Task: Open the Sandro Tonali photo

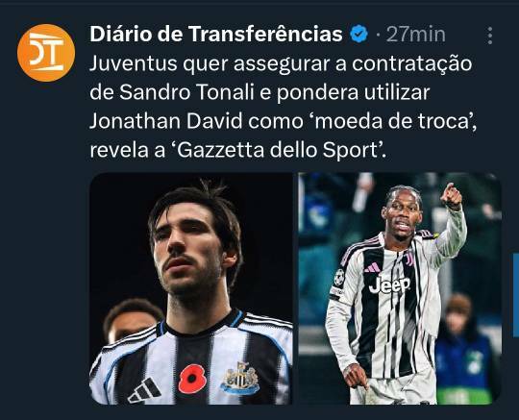Action: click(191, 288)
